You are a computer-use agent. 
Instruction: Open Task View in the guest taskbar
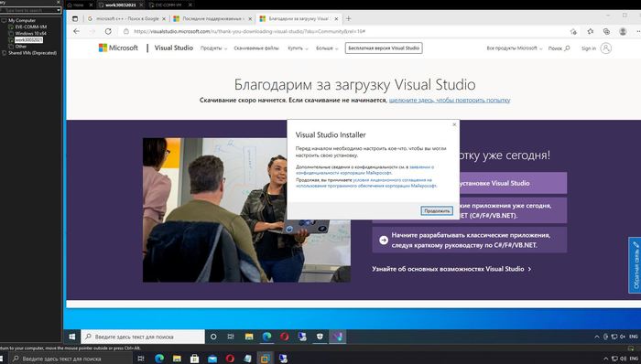click(x=231, y=337)
